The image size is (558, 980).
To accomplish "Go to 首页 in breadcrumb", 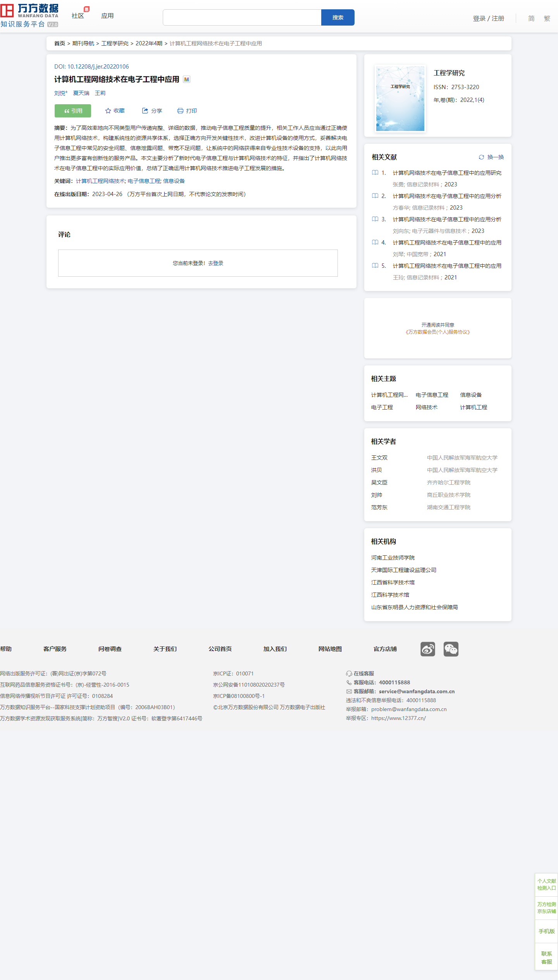I will click(x=60, y=43).
